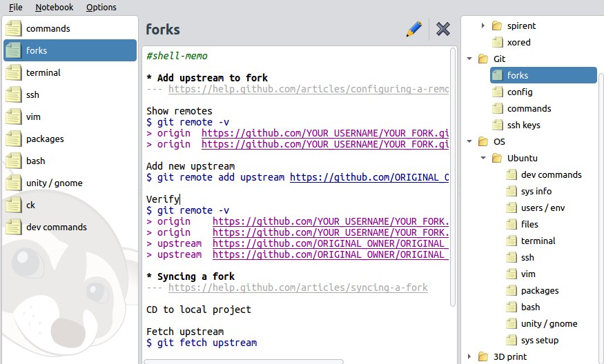604x364 pixels.
Task: Select the 3D print folder in tree
Action: tap(503, 356)
